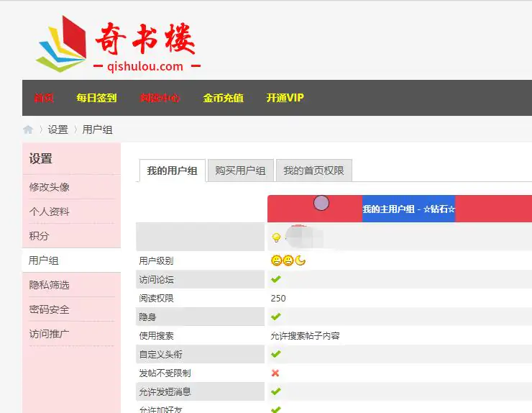Click the first smiley level icon
The height and width of the screenshot is (413, 532).
coord(277,261)
